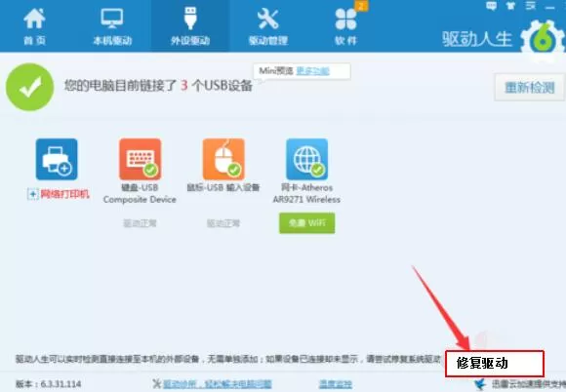Viewport: 566px width, 392px height.
Task: Open the 驱动诊所 diagnosis link
Action: pos(218,384)
